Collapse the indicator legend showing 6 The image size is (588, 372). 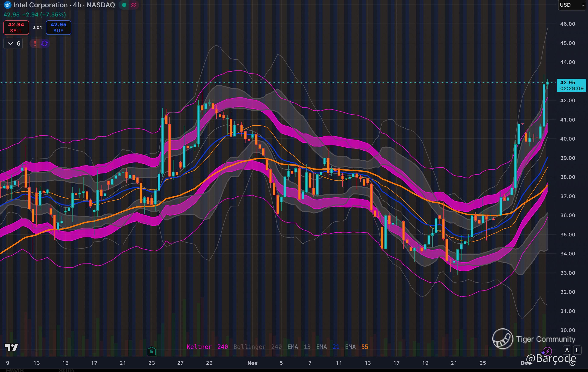13,43
